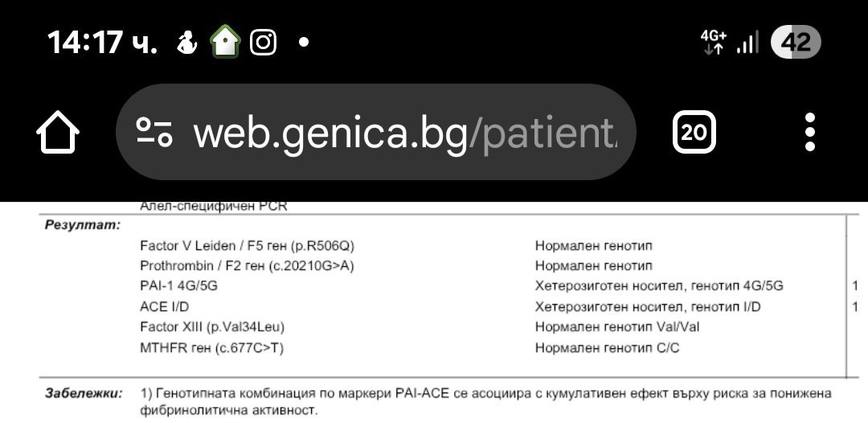
Task: Tap the MTHFR gene result row
Action: pyautogui.click(x=212, y=347)
